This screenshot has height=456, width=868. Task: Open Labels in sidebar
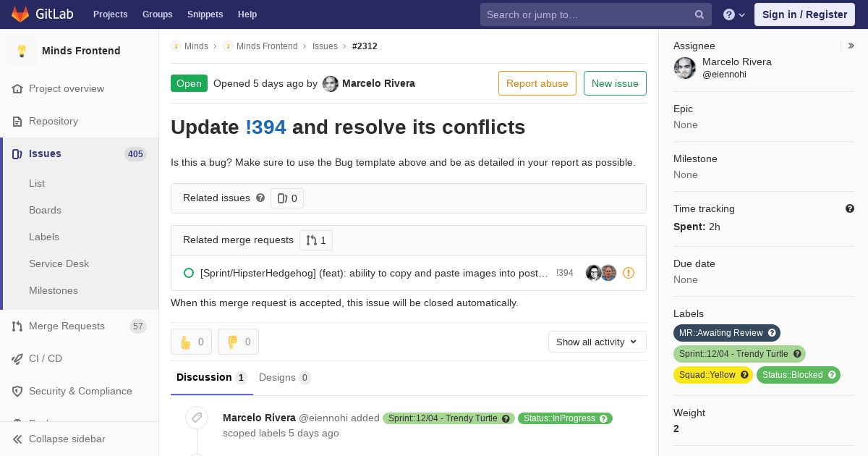point(44,237)
